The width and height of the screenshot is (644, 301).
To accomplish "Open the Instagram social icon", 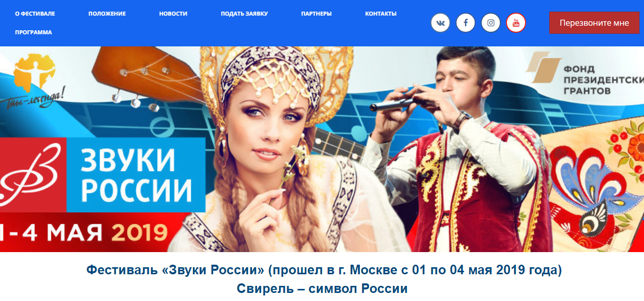I will point(491,23).
